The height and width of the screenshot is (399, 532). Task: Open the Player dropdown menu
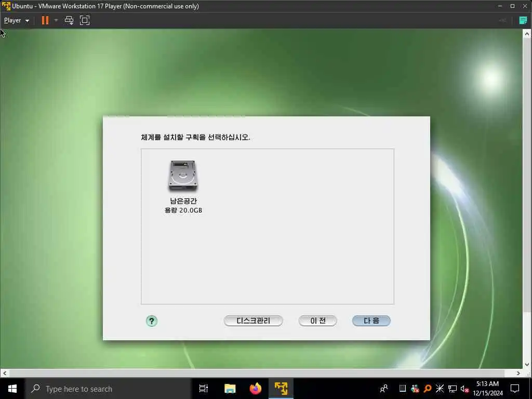(x=16, y=20)
